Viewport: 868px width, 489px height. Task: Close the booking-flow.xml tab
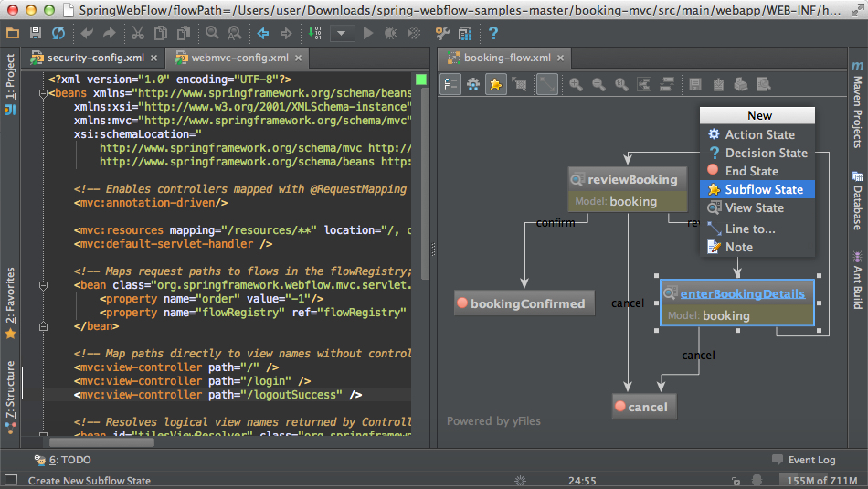pos(560,58)
